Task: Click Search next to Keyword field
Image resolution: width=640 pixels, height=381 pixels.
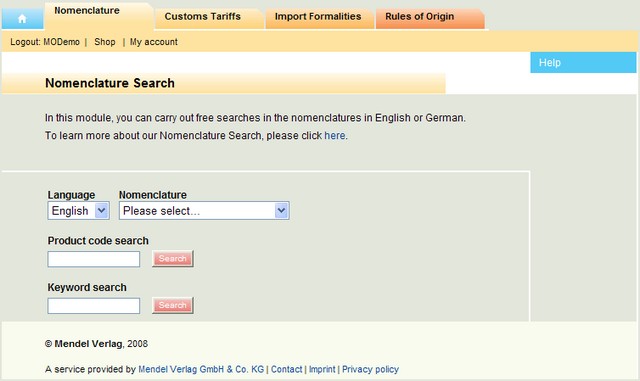Action: [x=173, y=305]
